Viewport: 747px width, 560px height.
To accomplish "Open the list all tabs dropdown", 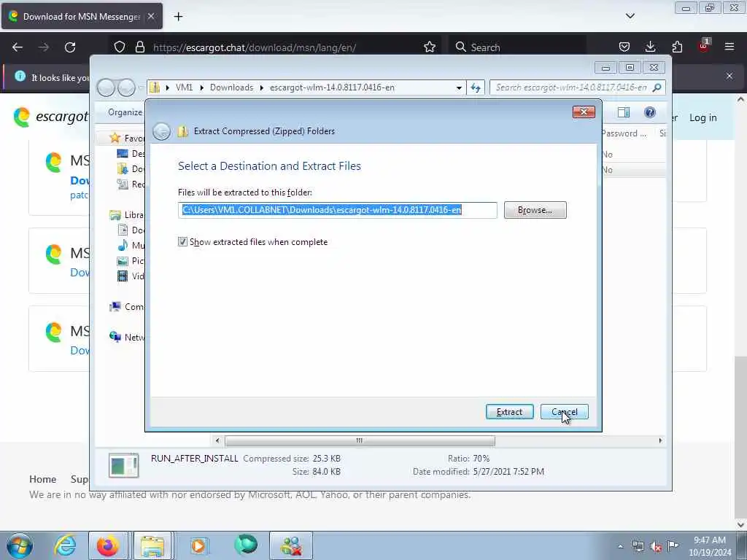I will coord(630,16).
